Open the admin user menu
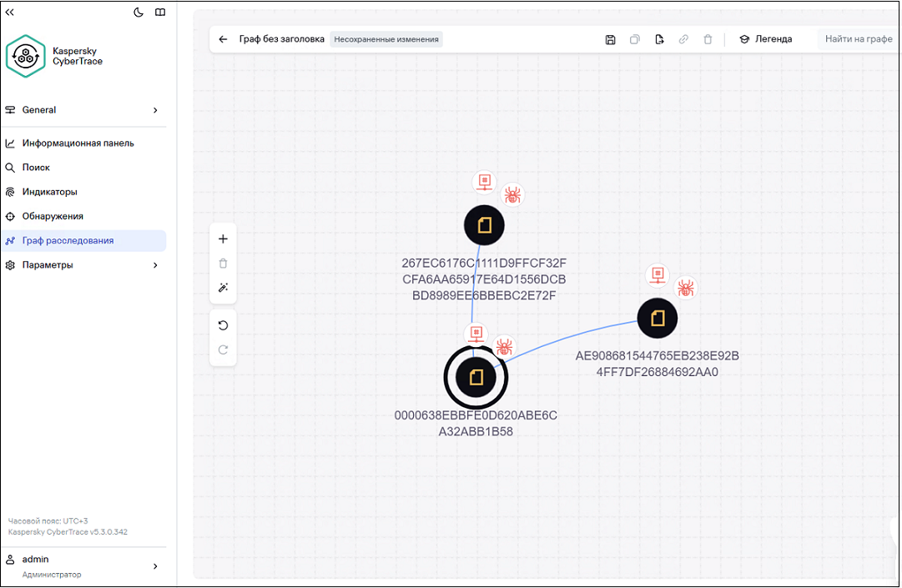This screenshot has height=588, width=902. [x=83, y=566]
